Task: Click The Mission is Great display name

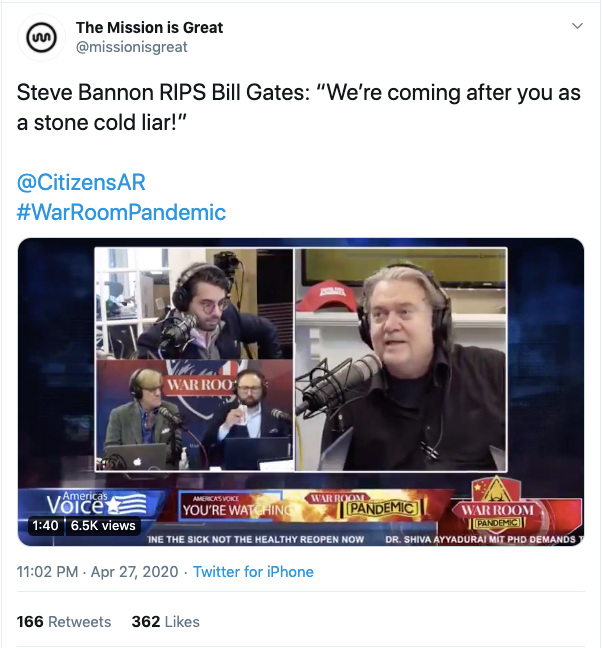Action: coord(149,28)
